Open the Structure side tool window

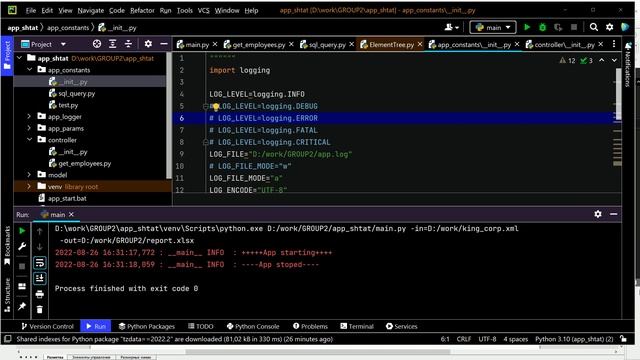[7, 295]
